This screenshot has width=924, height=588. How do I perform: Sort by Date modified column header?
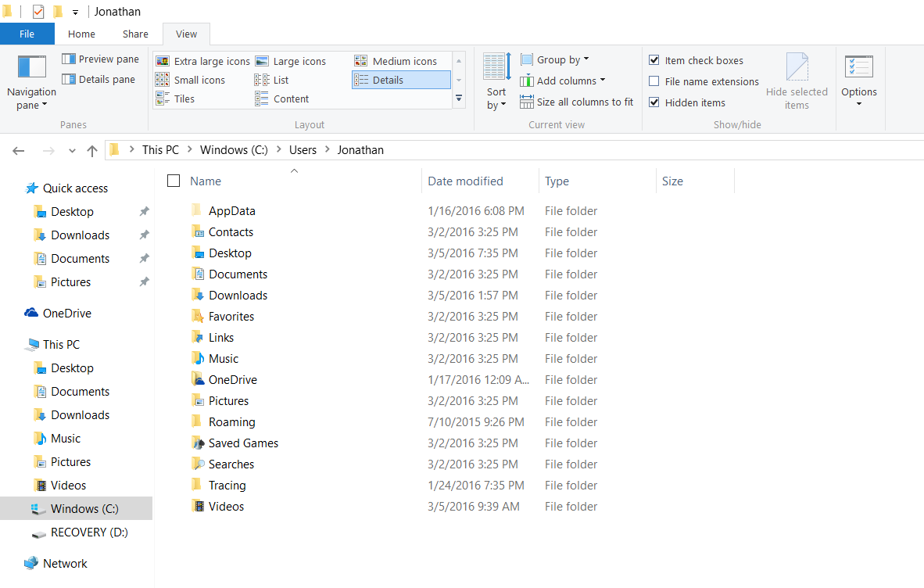tap(466, 181)
